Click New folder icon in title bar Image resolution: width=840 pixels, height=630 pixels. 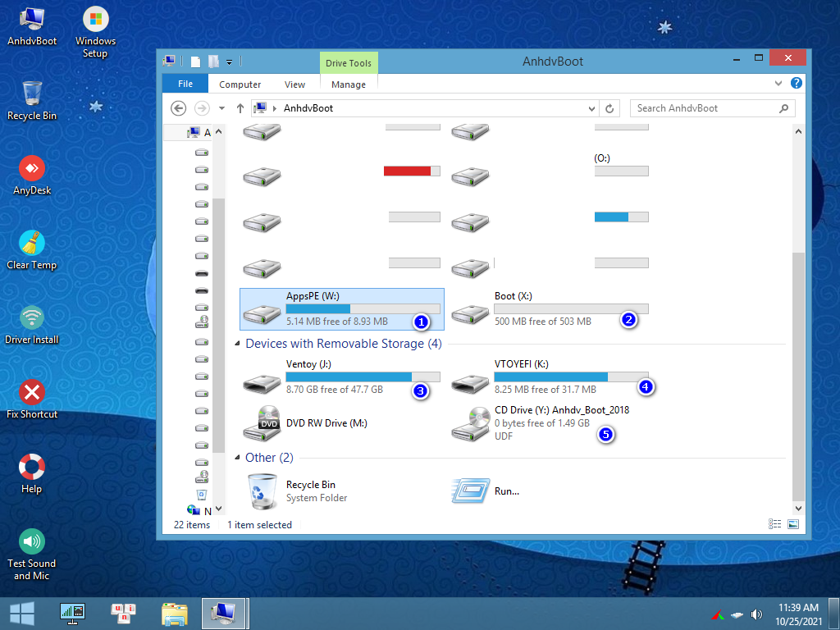coord(213,62)
